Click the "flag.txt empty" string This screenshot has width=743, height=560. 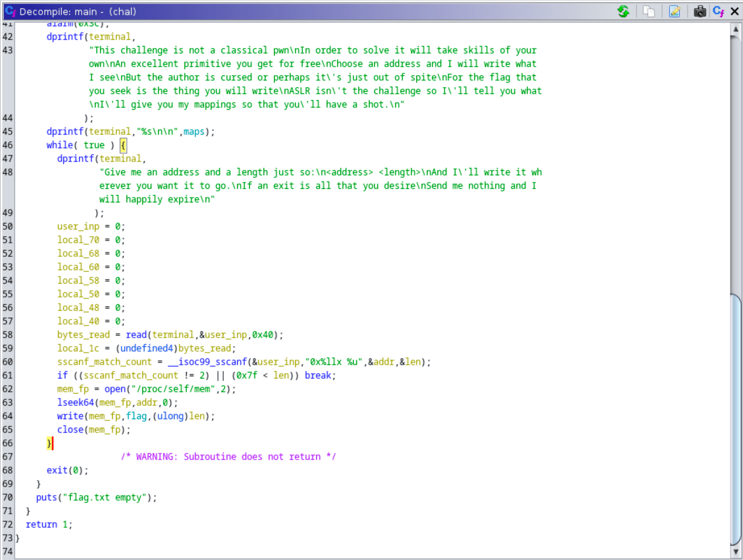tap(105, 498)
